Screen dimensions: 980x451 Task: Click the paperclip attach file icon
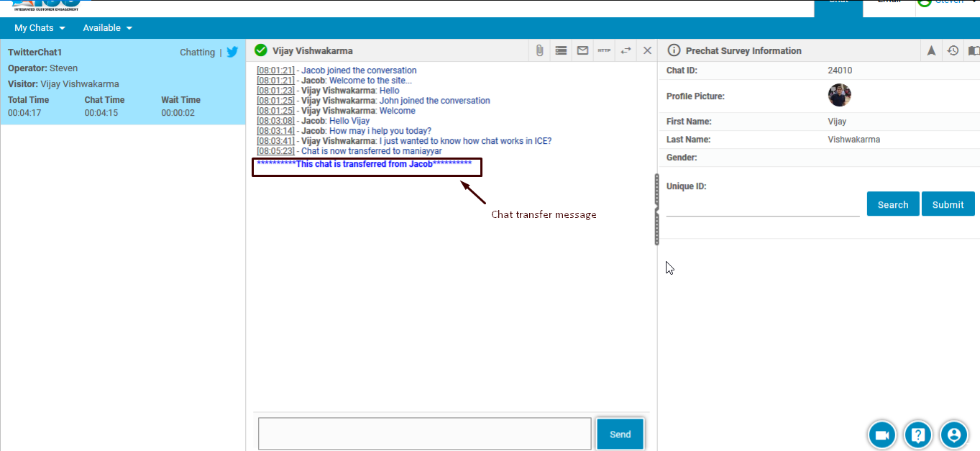[539, 50]
